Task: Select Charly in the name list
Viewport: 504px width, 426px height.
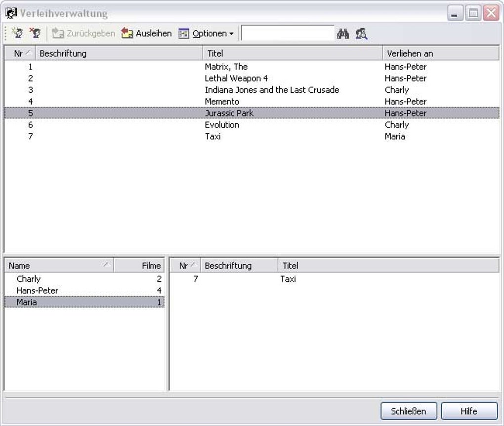Action: [x=84, y=278]
